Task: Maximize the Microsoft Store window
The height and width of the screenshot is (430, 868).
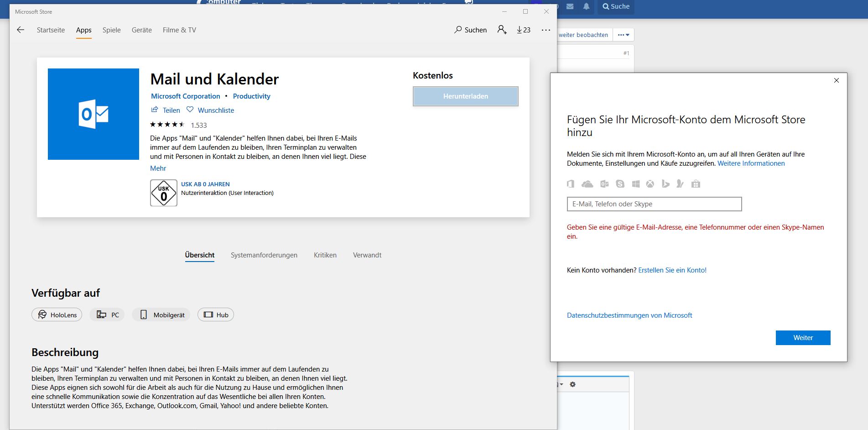Action: click(x=525, y=11)
